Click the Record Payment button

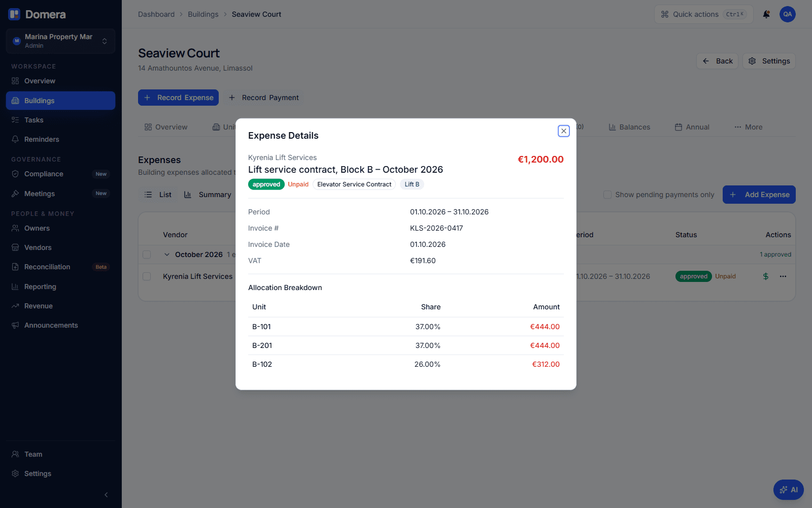[x=264, y=98]
